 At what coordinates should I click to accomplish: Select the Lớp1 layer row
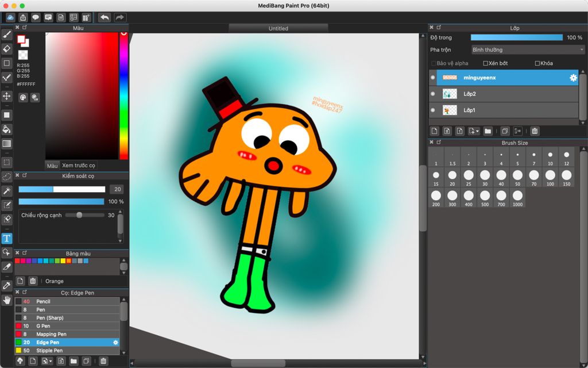click(504, 110)
